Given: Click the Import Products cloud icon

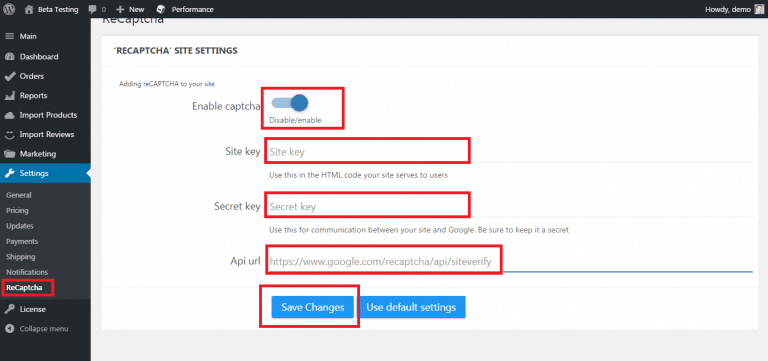Looking at the screenshot, I should [x=9, y=115].
